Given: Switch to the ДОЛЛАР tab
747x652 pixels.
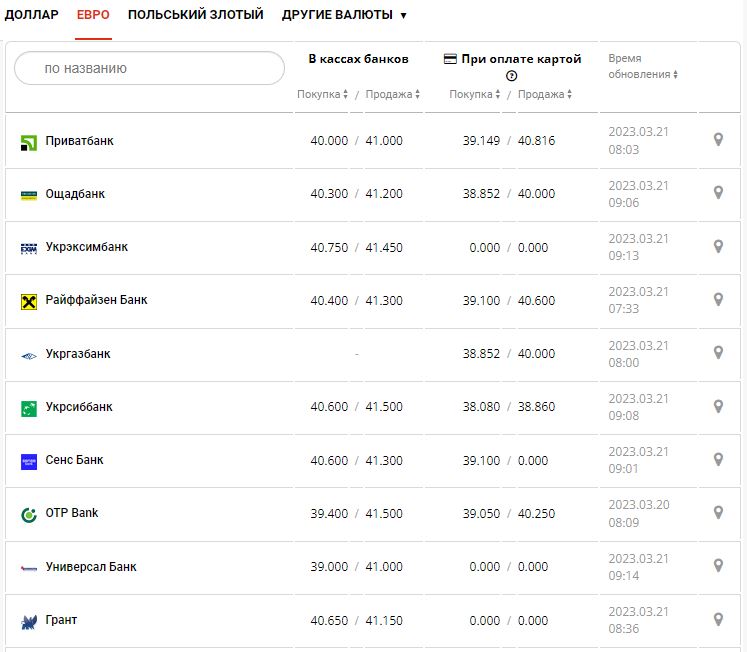Looking at the screenshot, I should [31, 15].
